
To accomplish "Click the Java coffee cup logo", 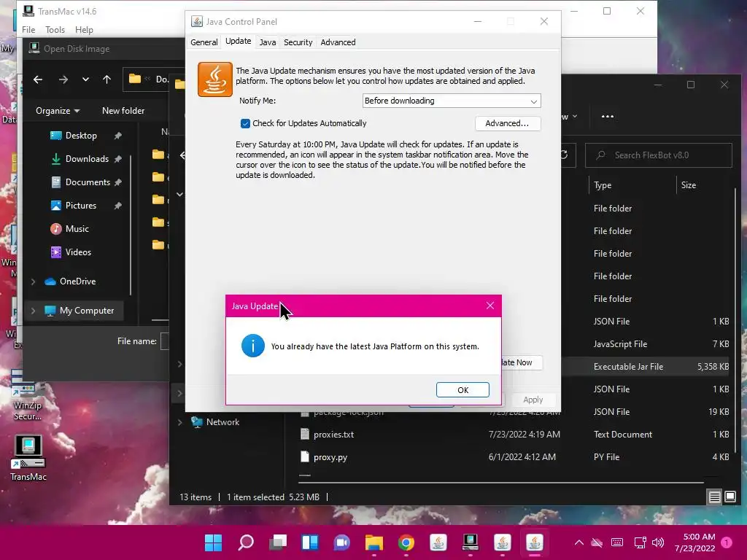I will pos(215,79).
